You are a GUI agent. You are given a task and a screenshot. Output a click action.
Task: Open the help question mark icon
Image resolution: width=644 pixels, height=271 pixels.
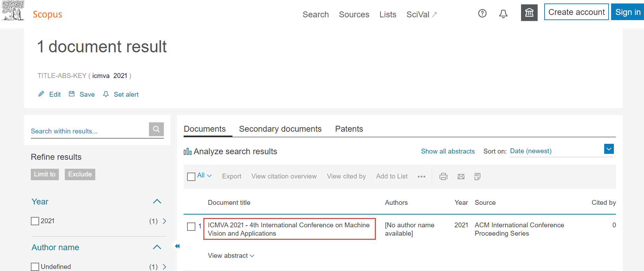click(482, 14)
